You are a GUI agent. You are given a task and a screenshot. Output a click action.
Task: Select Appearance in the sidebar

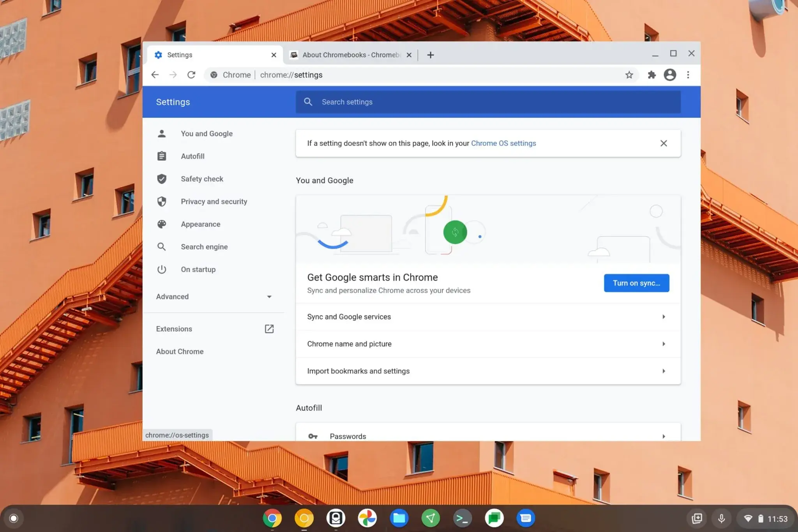click(x=200, y=224)
